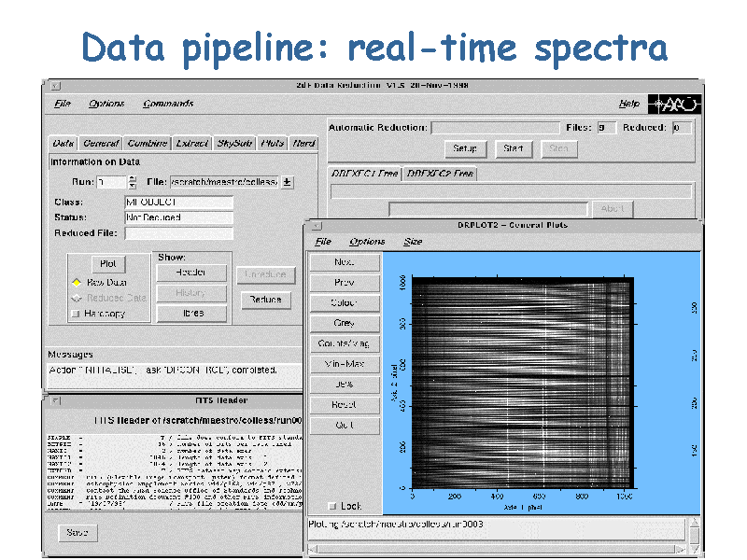Click the 98% scaling button
The width and height of the screenshot is (747, 560).
click(x=345, y=385)
